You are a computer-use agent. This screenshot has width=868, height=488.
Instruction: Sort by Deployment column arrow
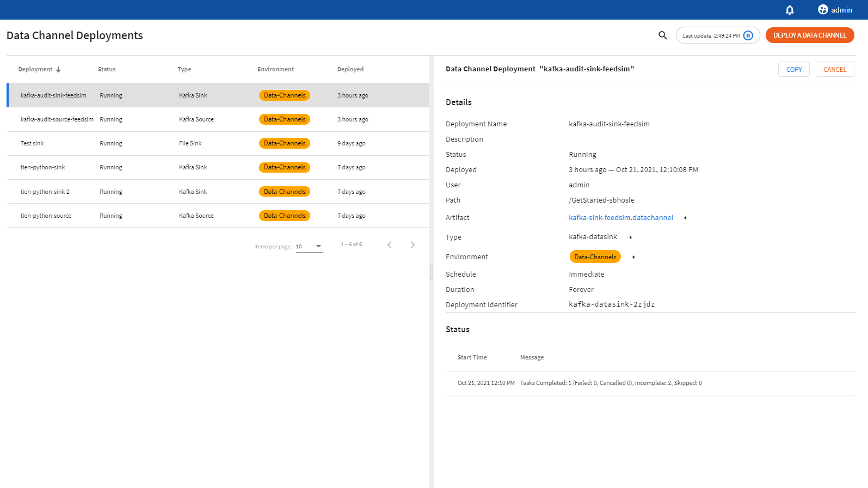pyautogui.click(x=58, y=70)
